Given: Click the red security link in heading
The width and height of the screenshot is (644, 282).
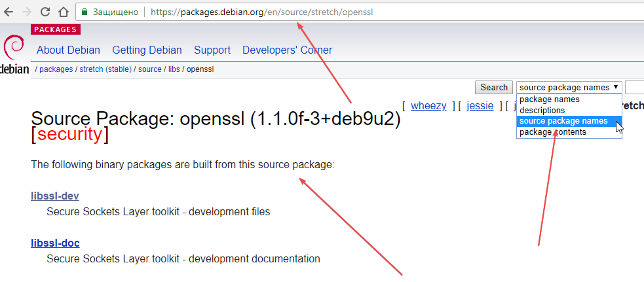Looking at the screenshot, I should click(69, 135).
